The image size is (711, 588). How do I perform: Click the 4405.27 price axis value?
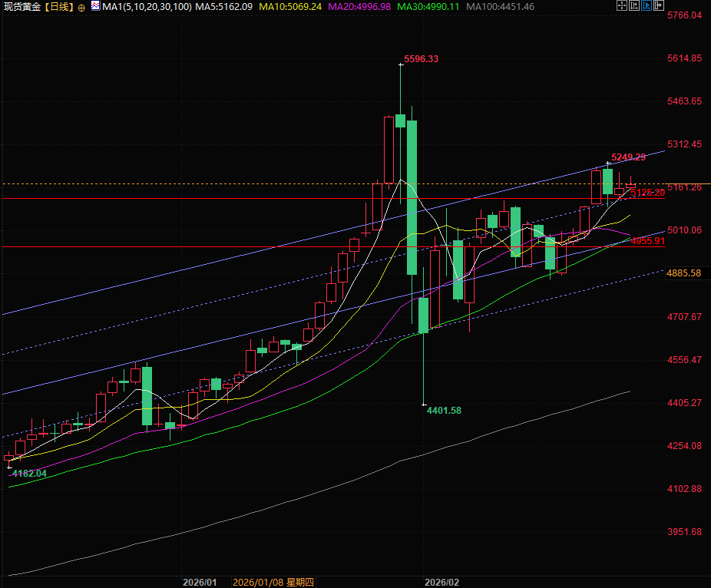(x=684, y=402)
